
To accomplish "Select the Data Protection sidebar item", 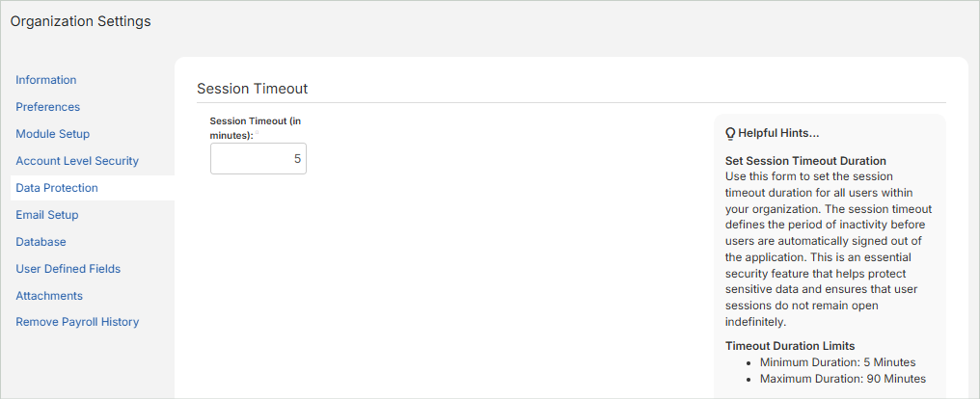I will [x=57, y=188].
